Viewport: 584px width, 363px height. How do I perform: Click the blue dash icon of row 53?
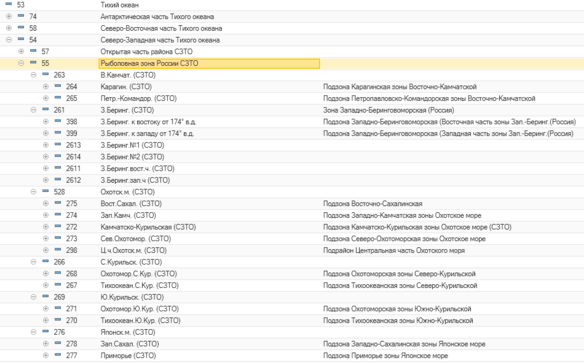[9, 4]
